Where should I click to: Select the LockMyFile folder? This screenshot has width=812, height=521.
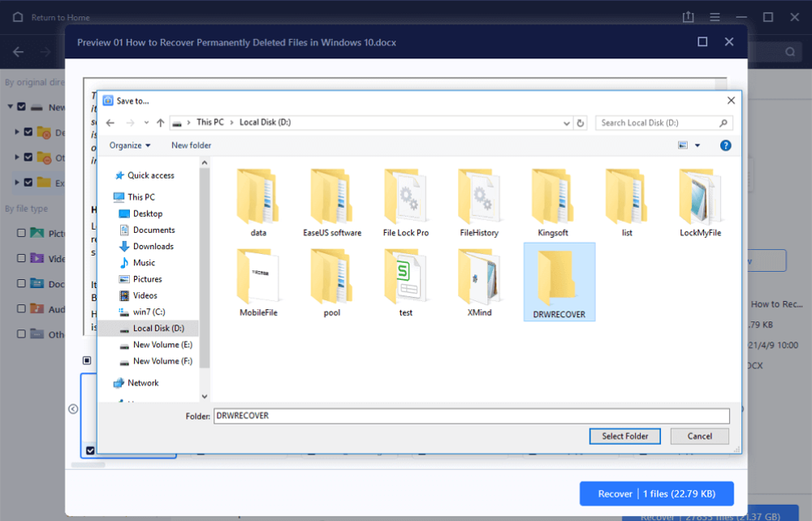coord(700,203)
